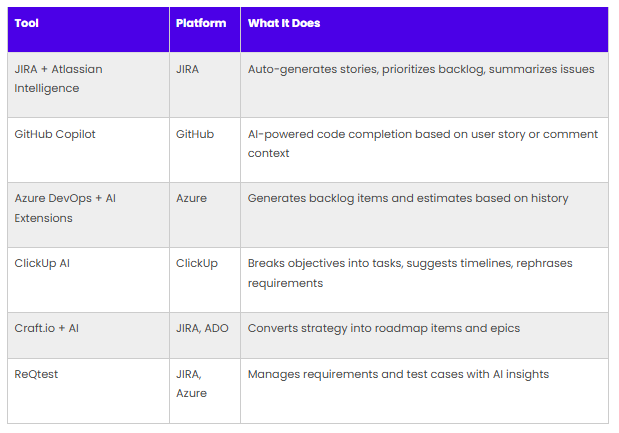619x433 pixels.
Task: Select the "ClickUp AI" tool name
Action: point(44,264)
